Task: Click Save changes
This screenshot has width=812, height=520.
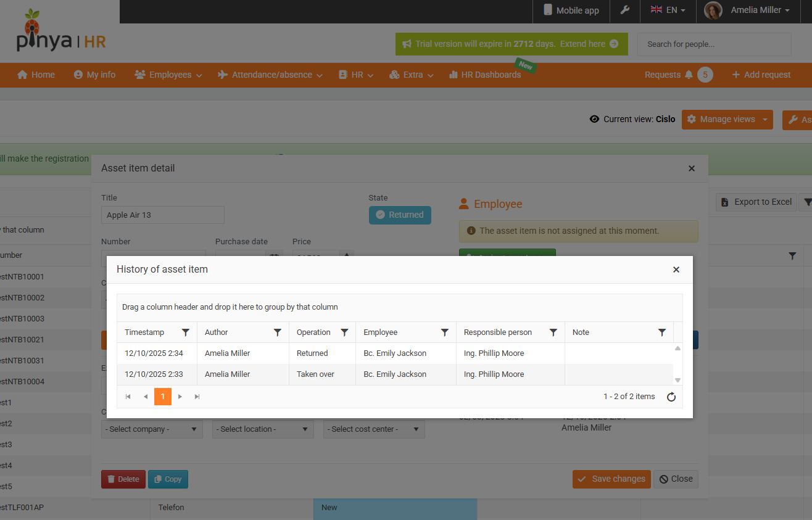Action: pyautogui.click(x=611, y=479)
